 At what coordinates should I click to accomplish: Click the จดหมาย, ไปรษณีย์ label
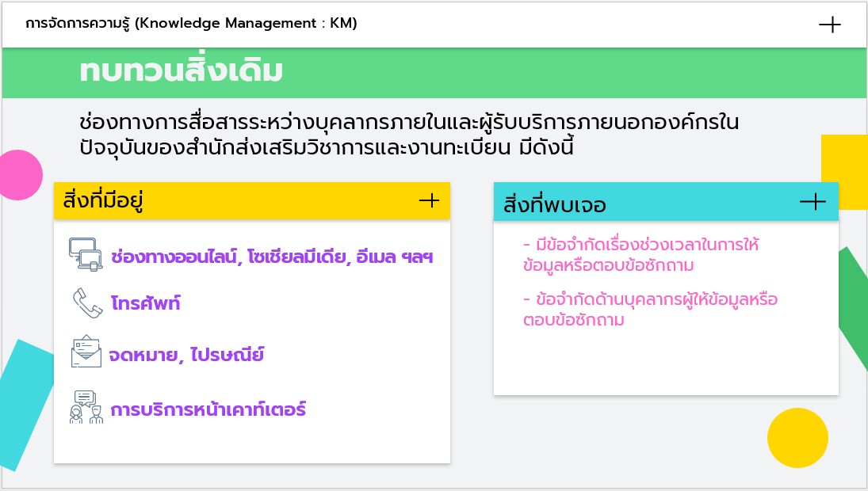coord(186,355)
